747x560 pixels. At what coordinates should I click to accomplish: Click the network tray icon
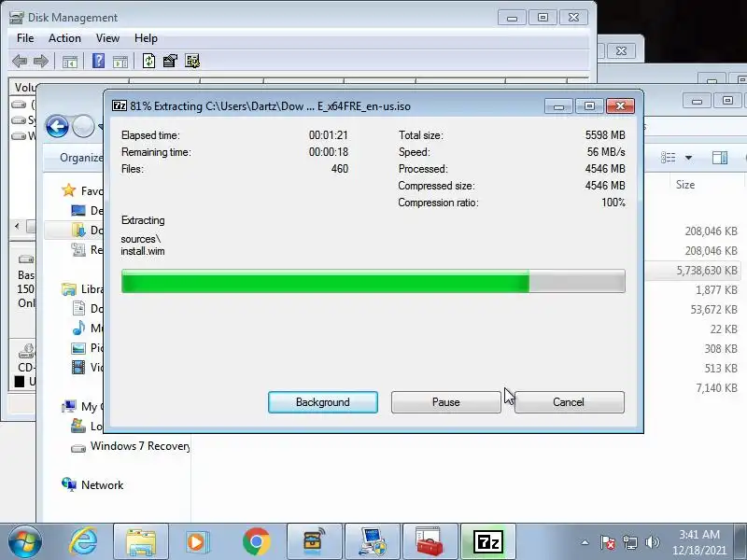(629, 542)
